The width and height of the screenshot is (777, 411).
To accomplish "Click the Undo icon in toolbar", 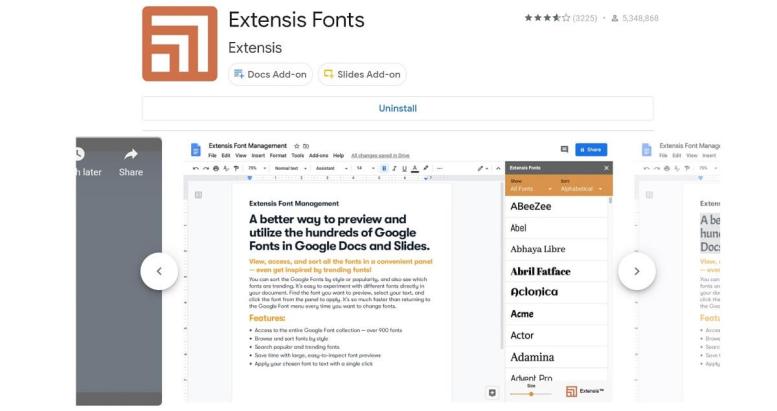I will [196, 169].
